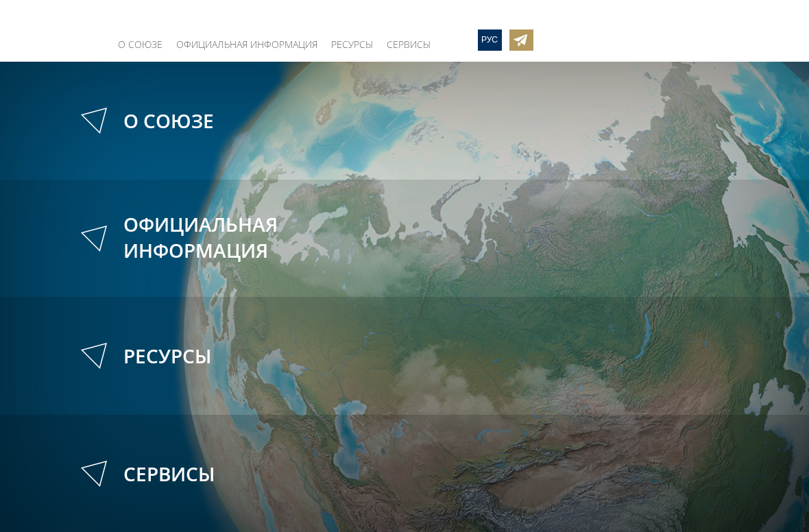809x532 pixels.
Task: Expand section with triangle beside large О СОЮЗЕ
Action: tap(95, 120)
